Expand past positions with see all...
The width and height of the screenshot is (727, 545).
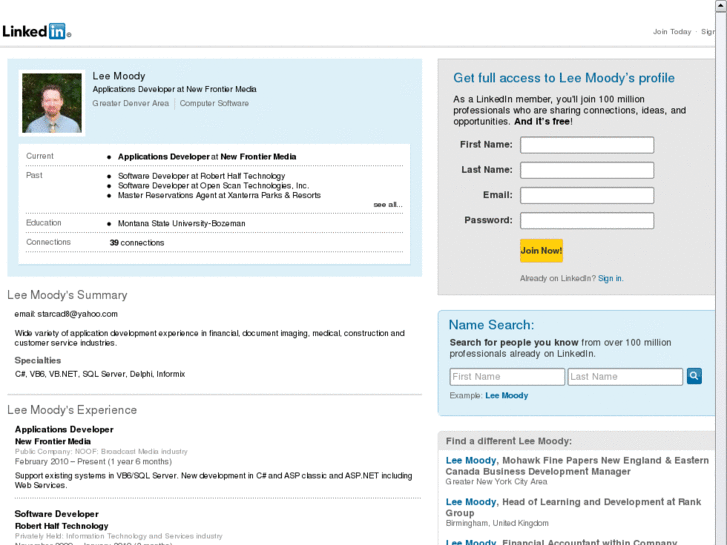tap(388, 205)
